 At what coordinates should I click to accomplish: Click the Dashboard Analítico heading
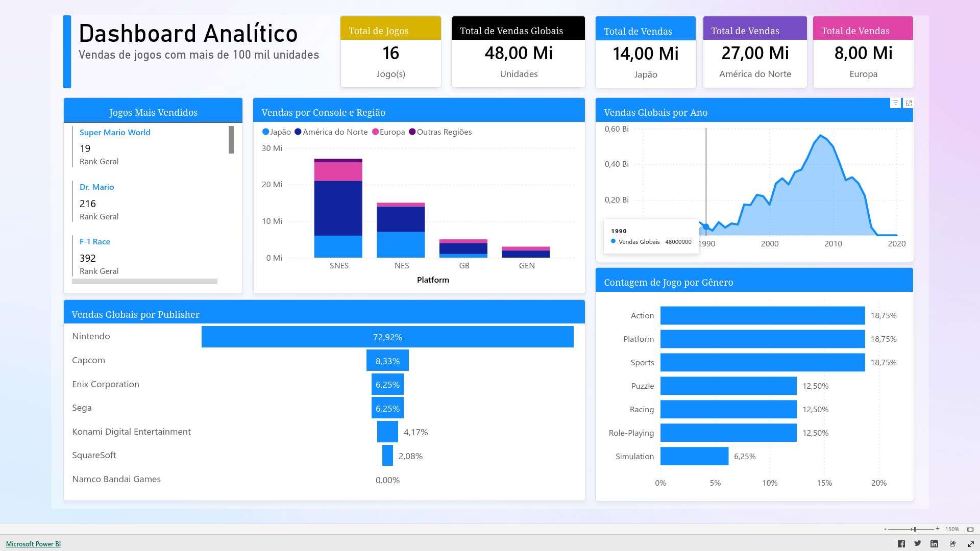point(188,34)
